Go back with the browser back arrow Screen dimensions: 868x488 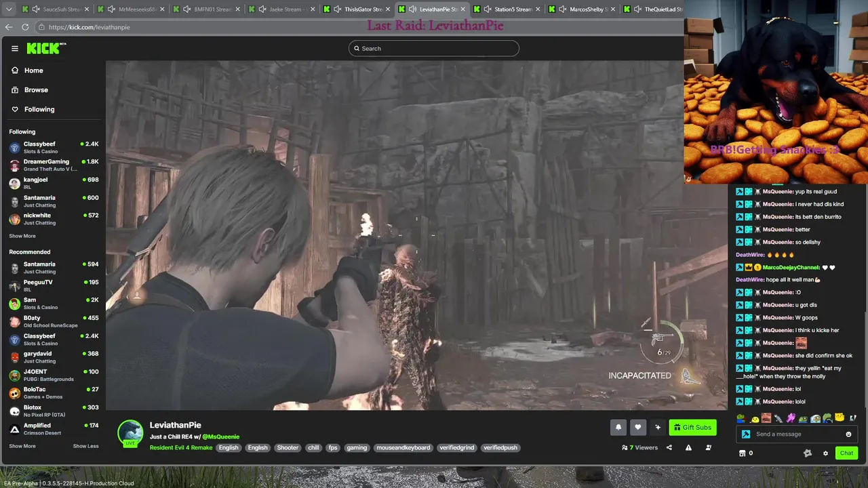pos(9,27)
